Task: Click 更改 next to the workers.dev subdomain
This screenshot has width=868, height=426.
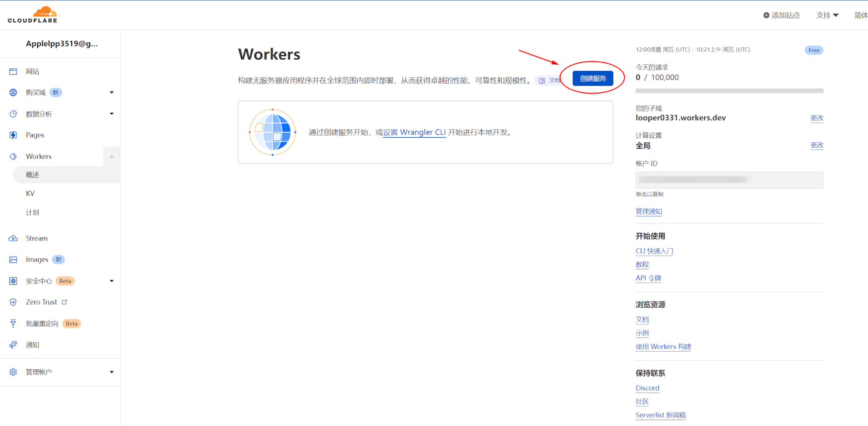Action: tap(817, 118)
